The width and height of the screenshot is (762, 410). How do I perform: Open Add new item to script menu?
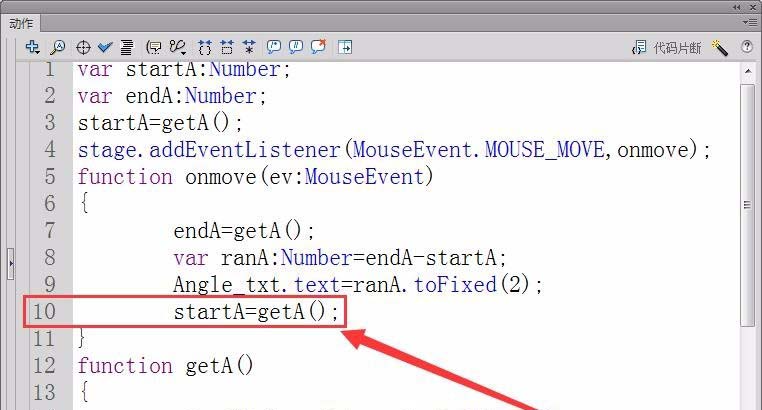(33, 47)
